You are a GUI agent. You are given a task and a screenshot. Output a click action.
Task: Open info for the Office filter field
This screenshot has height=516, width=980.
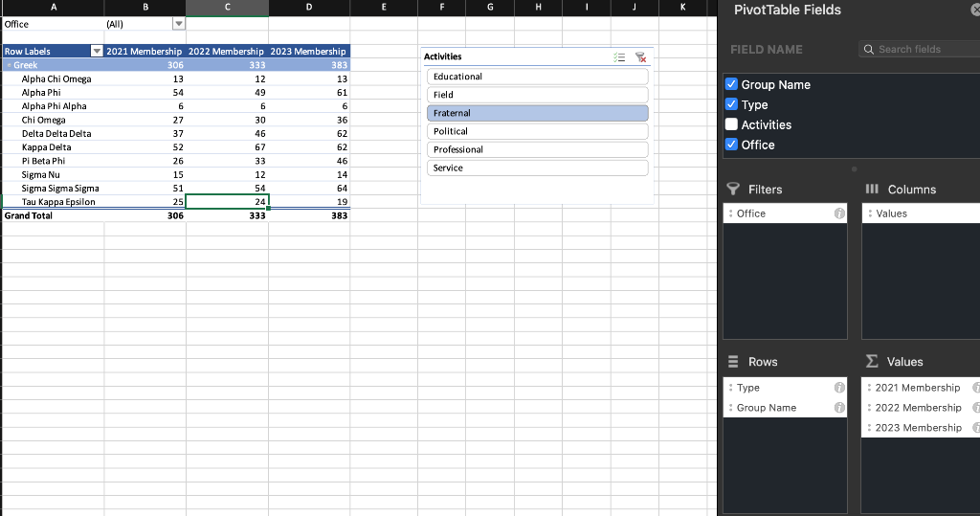tap(839, 213)
